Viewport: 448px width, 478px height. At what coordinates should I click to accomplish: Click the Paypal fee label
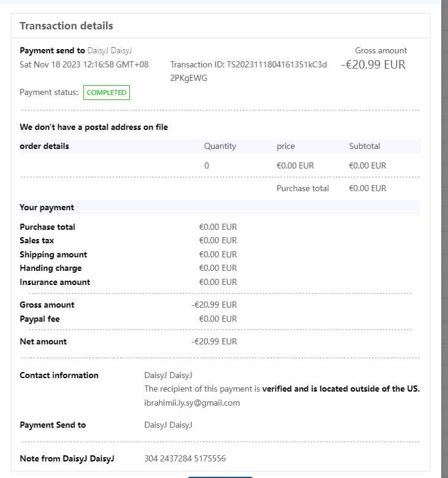pyautogui.click(x=40, y=319)
